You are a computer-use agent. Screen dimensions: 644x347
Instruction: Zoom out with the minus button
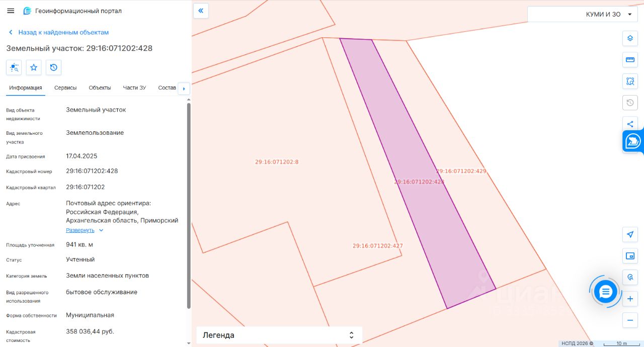(x=630, y=320)
